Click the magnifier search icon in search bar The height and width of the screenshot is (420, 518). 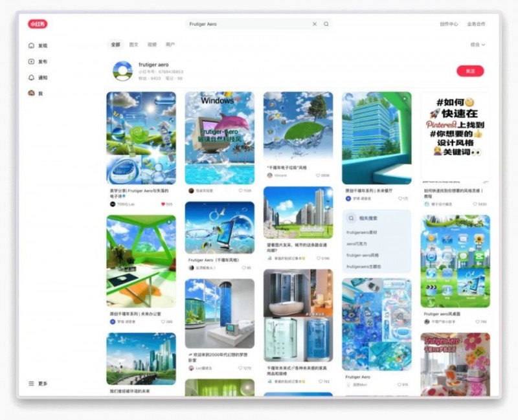point(326,24)
